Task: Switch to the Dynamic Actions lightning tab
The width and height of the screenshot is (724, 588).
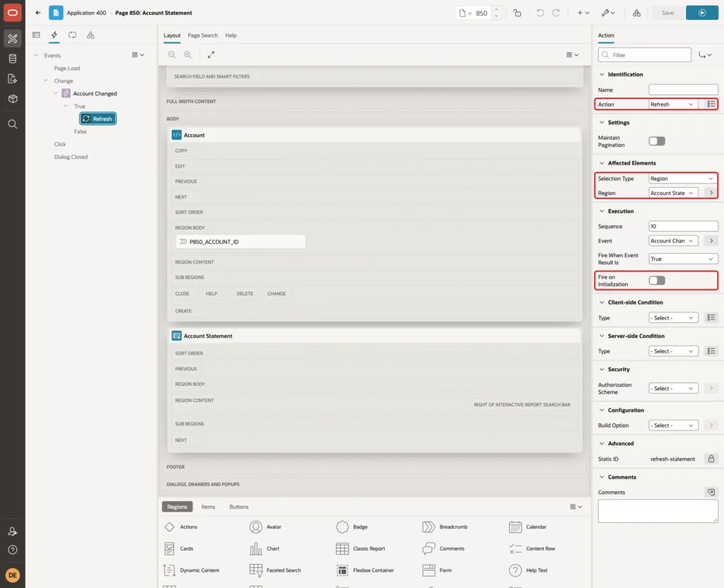Action: [x=54, y=35]
